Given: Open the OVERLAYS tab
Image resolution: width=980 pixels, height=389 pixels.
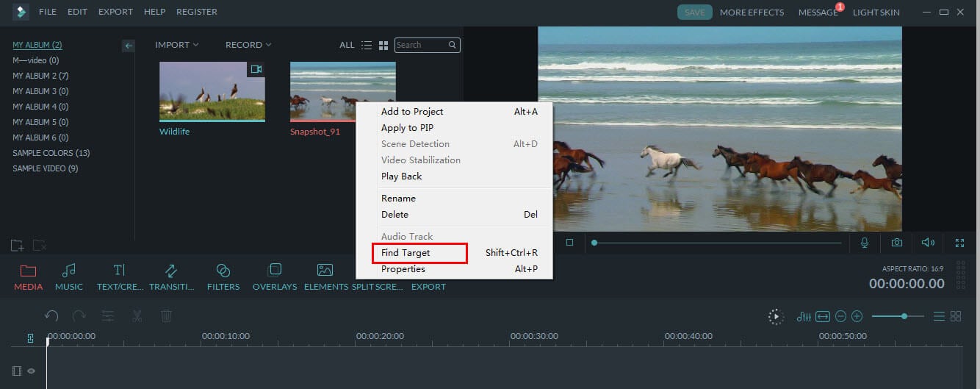Looking at the screenshot, I should 275,277.
